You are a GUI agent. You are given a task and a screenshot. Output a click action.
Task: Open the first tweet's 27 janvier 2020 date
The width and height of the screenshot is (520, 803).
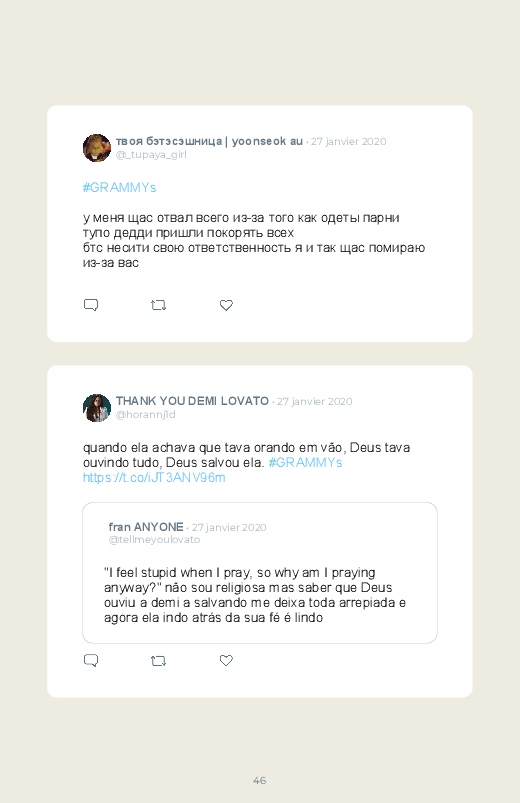pyautogui.click(x=348, y=141)
